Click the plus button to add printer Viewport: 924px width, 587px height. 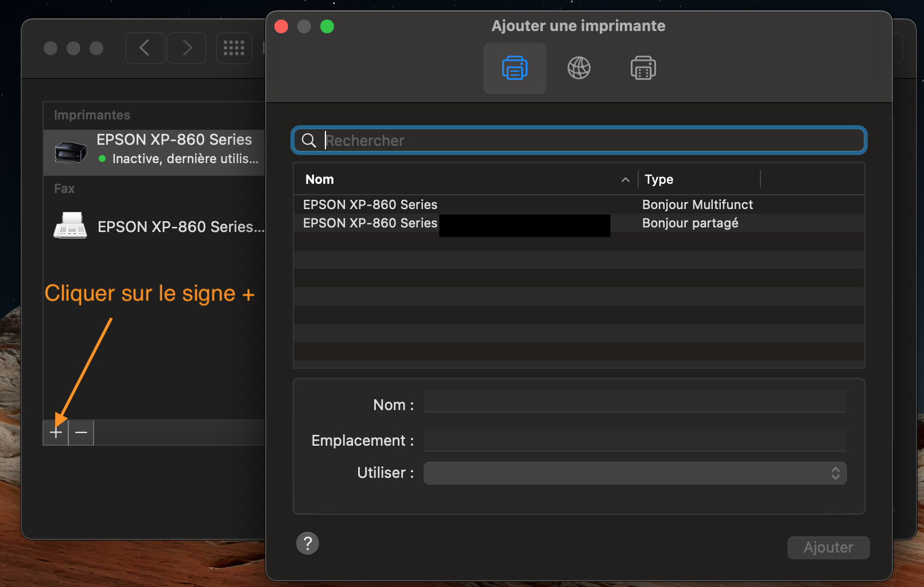[56, 432]
